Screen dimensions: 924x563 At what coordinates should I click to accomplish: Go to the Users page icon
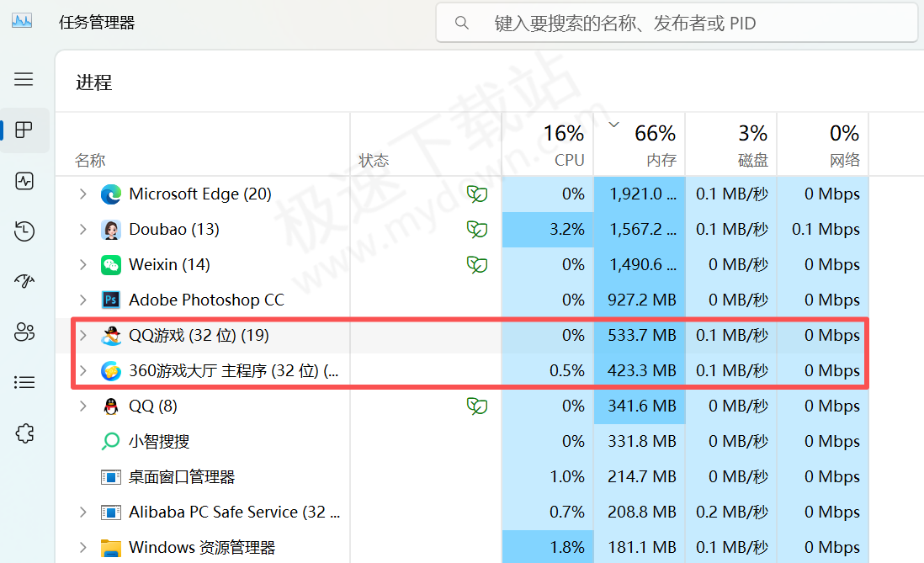[x=24, y=332]
